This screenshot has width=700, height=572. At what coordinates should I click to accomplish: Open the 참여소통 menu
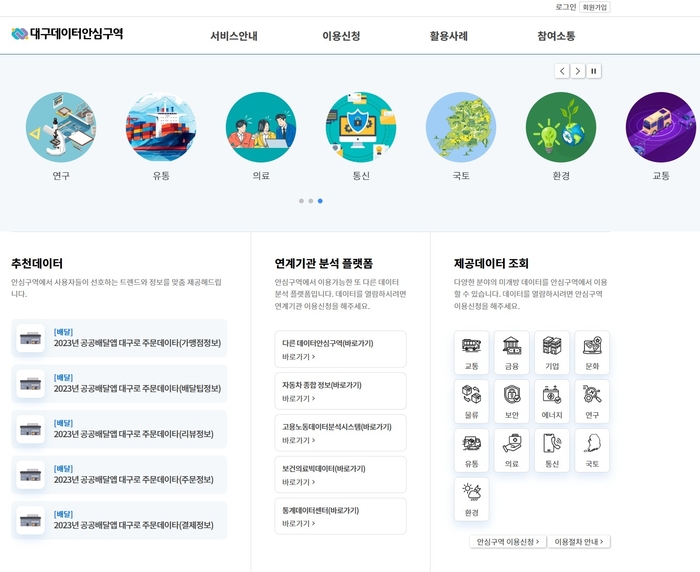(x=556, y=36)
